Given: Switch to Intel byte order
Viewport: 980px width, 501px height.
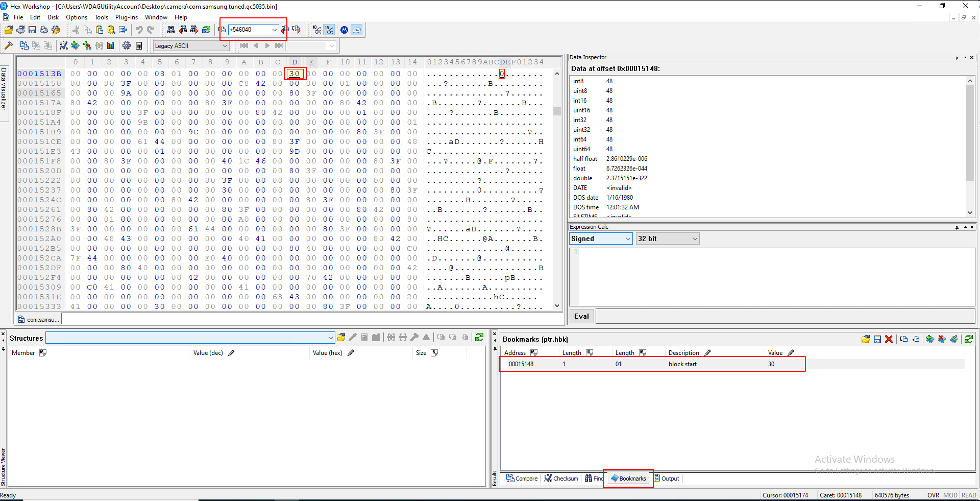Looking at the screenshot, I should pyautogui.click(x=357, y=30).
